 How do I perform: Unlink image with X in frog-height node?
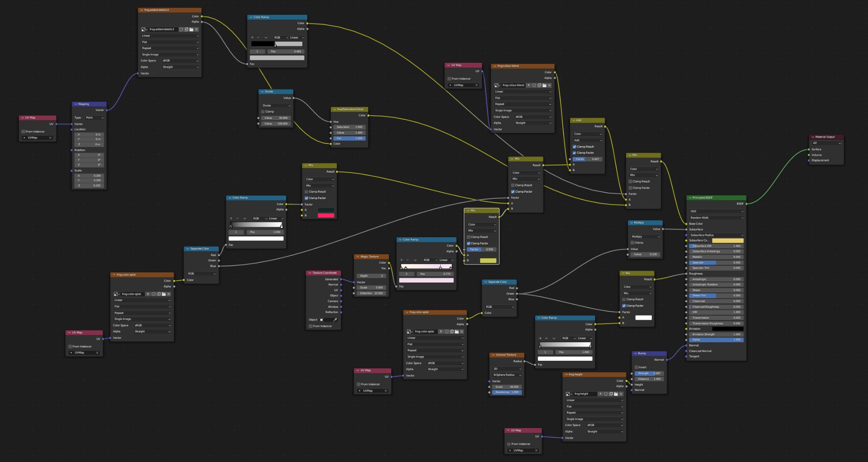tap(621, 394)
